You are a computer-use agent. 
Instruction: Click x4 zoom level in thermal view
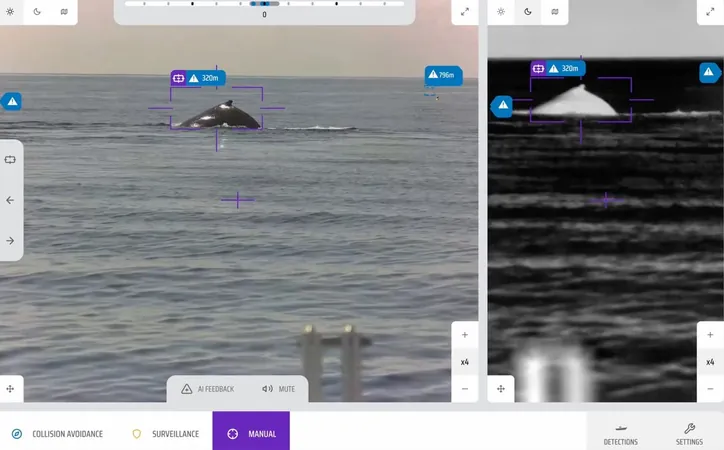tap(710, 362)
